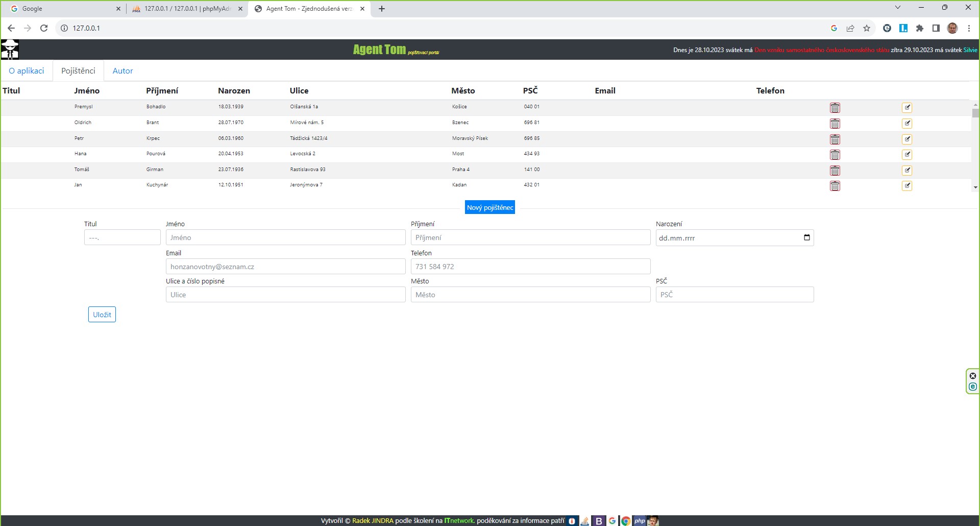
Task: Open the Autor tab
Action: tap(122, 71)
